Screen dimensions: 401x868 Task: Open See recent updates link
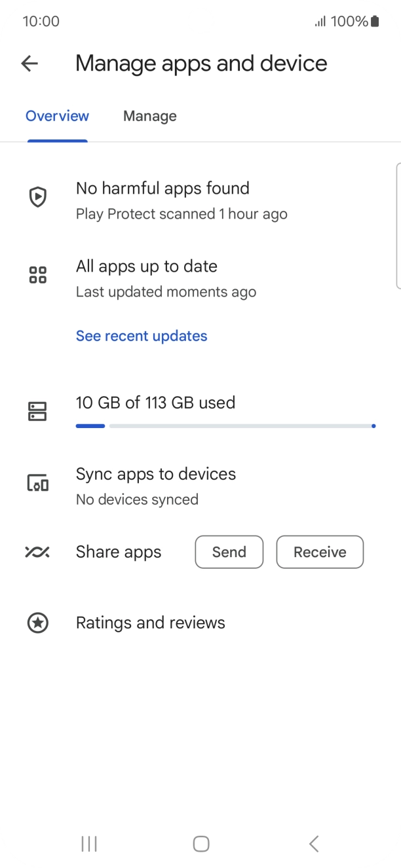(142, 336)
